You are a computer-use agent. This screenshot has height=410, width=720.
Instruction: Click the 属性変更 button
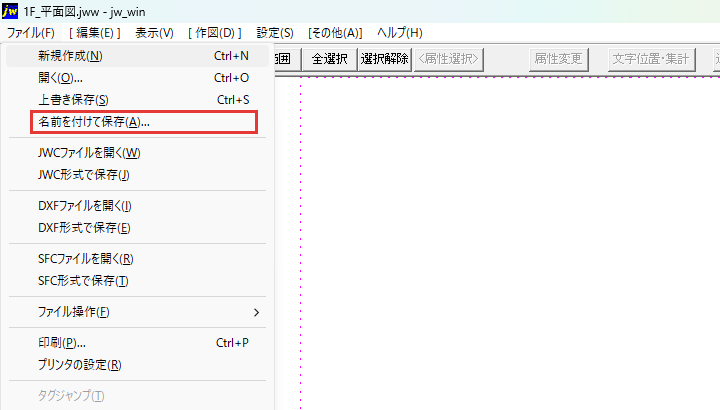pos(558,59)
